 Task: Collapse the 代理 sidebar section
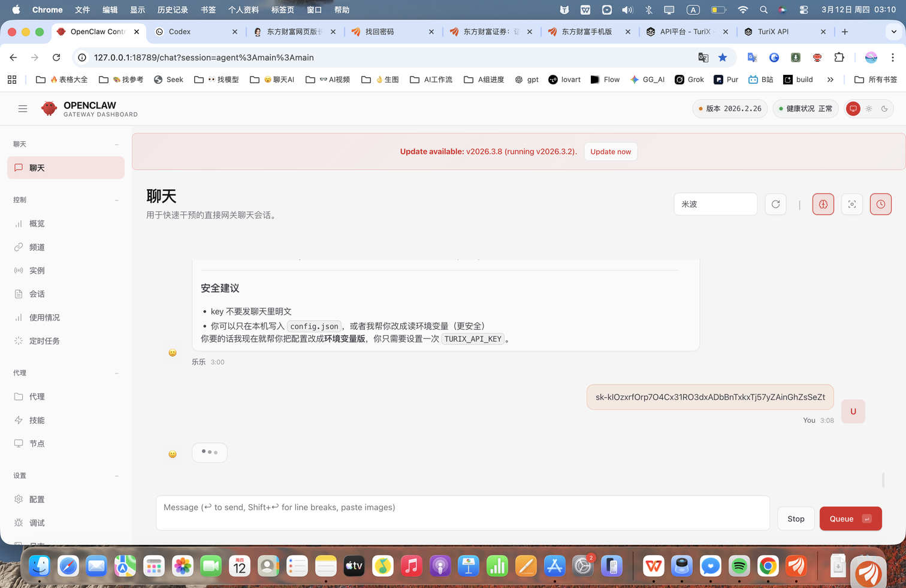coord(117,373)
